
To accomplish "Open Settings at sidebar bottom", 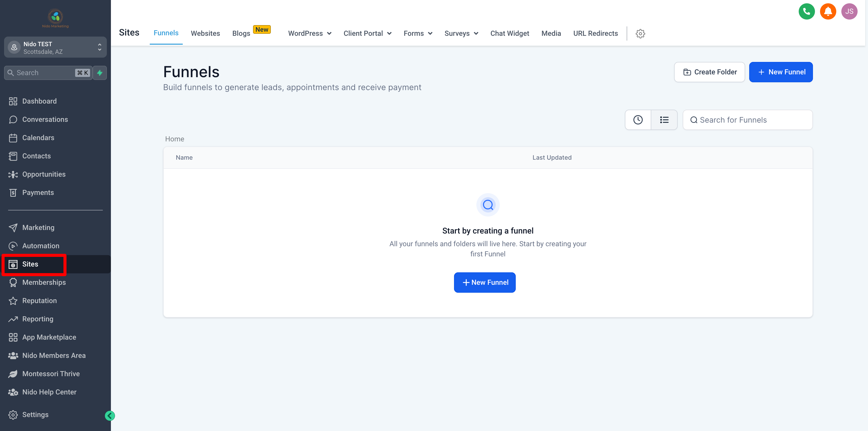I will (x=35, y=415).
